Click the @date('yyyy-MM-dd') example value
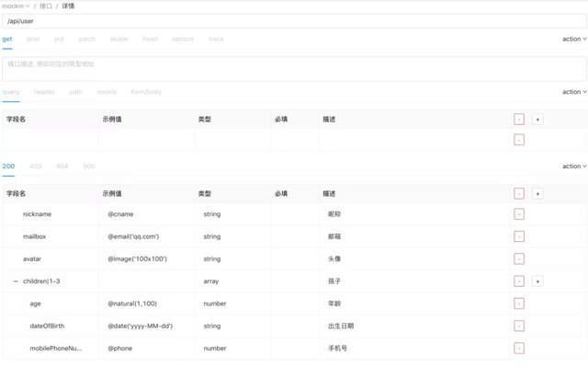 [140, 326]
